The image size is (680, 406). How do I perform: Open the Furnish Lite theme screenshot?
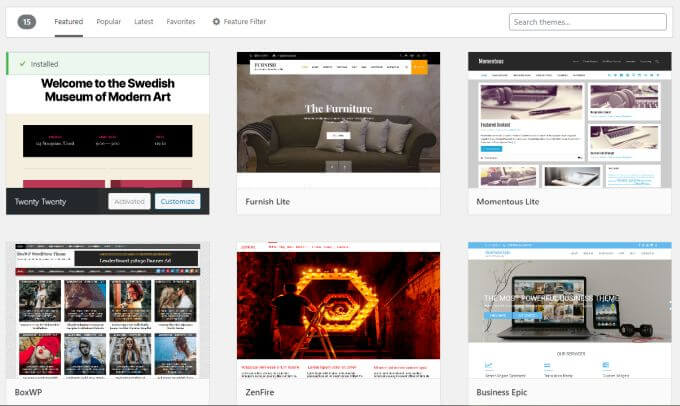(x=338, y=120)
